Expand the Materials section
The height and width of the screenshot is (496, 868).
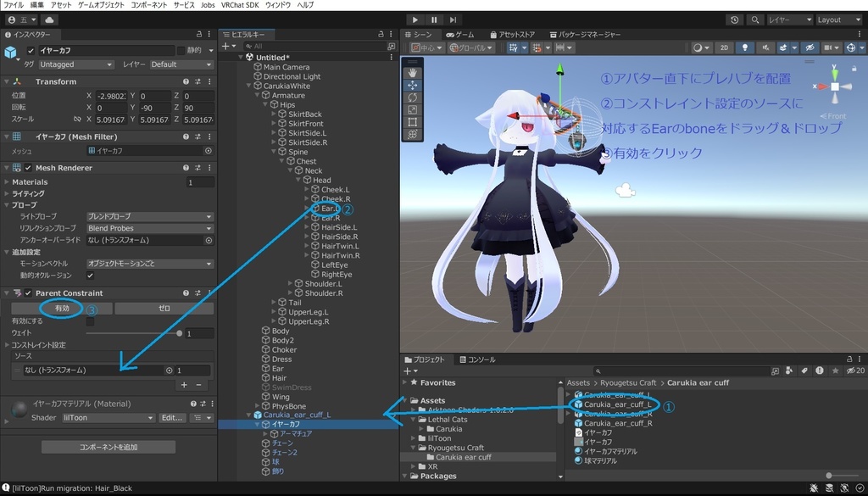pyautogui.click(x=7, y=182)
